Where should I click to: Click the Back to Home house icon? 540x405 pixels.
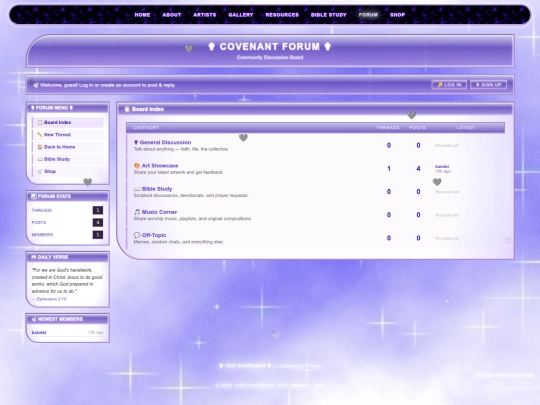(40, 147)
